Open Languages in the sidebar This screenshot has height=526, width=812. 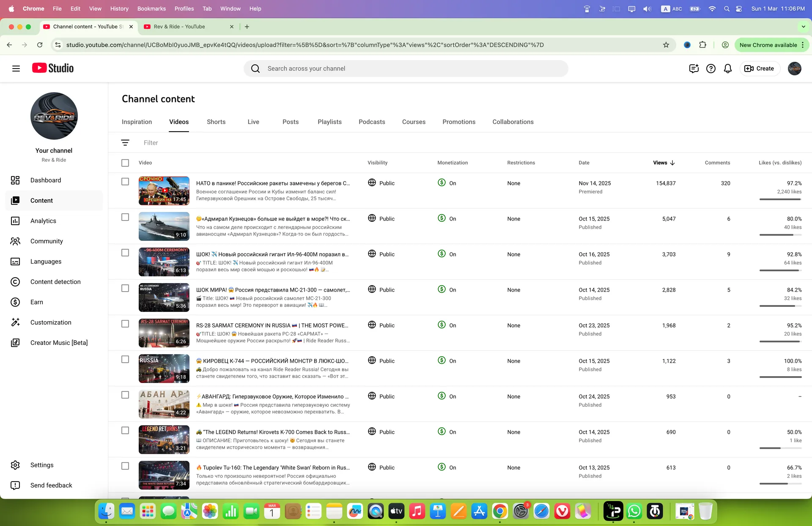pos(54,262)
